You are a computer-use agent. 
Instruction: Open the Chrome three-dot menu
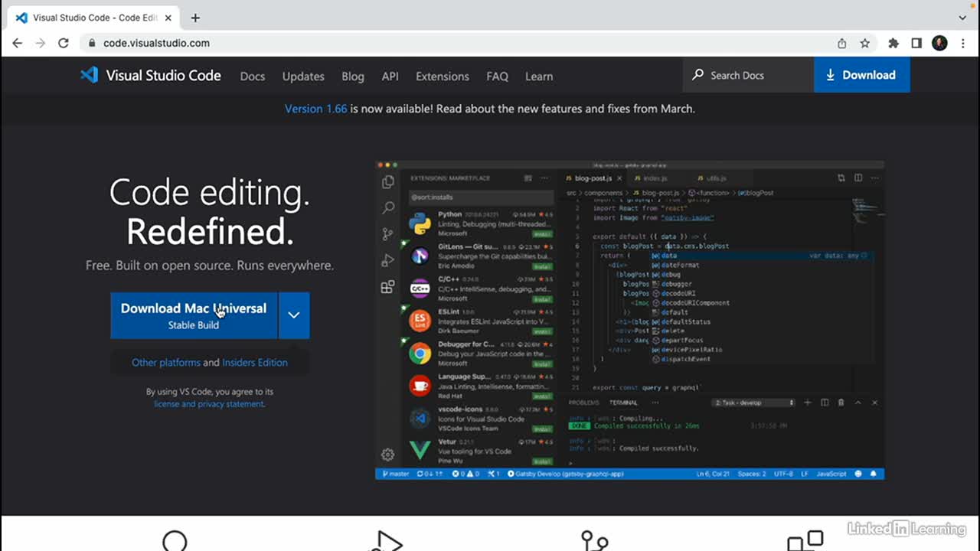point(962,44)
